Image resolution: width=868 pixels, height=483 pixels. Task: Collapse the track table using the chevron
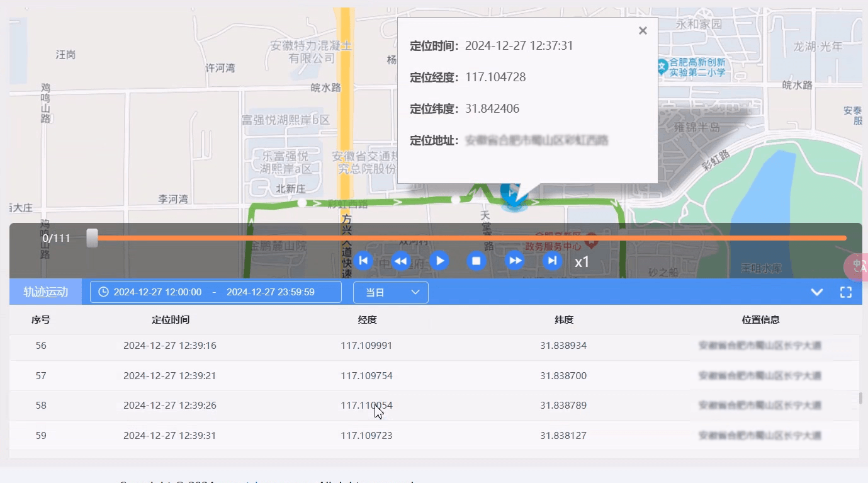pyautogui.click(x=817, y=292)
